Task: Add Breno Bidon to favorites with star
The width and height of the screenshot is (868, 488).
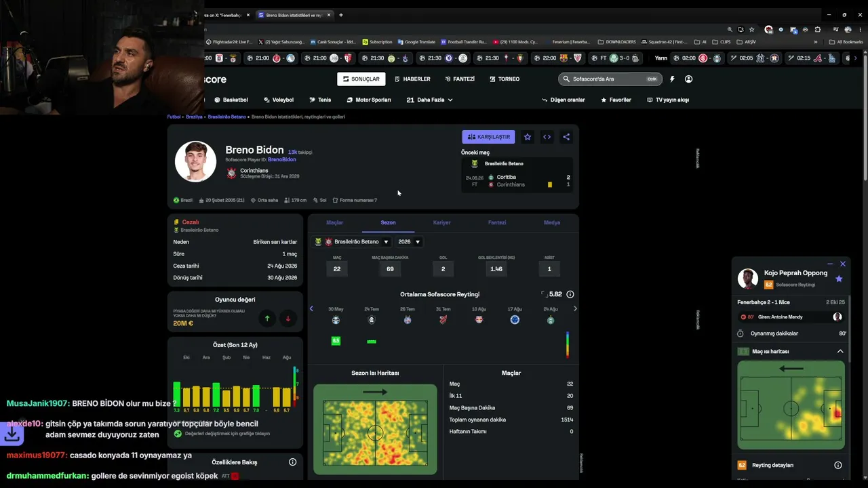Action: 528,137
